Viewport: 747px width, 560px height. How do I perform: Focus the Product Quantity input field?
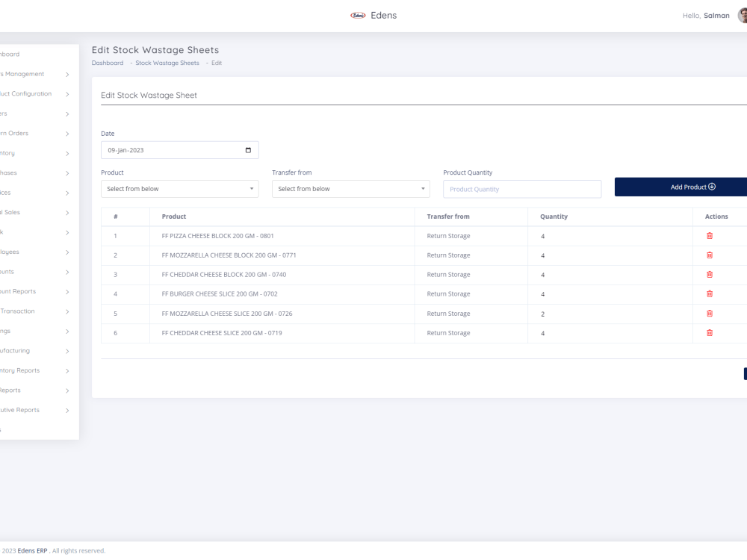[522, 189]
